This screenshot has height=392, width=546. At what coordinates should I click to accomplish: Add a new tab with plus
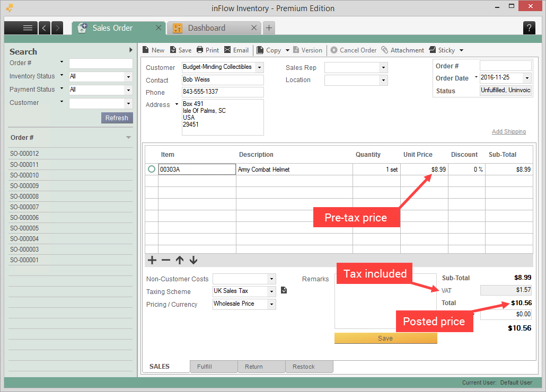[x=269, y=28]
